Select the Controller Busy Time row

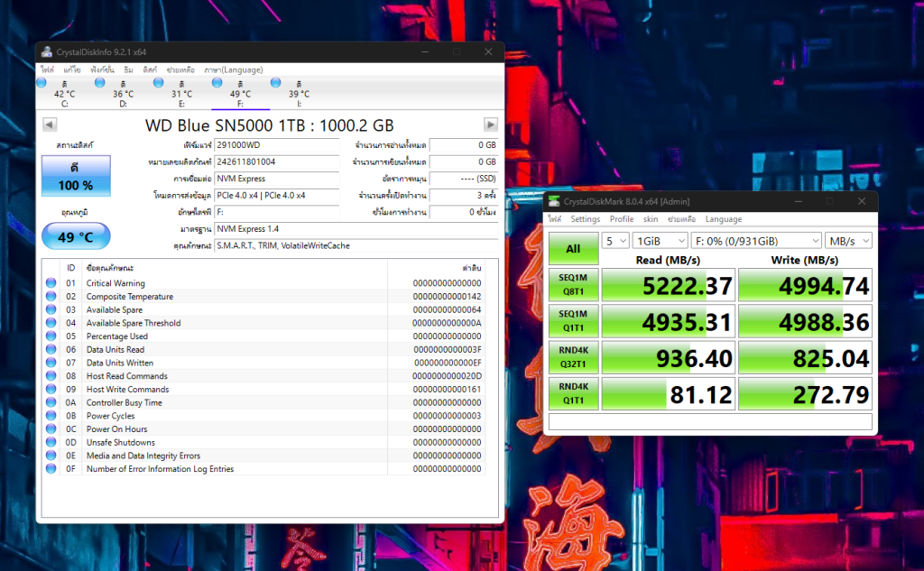(264, 402)
